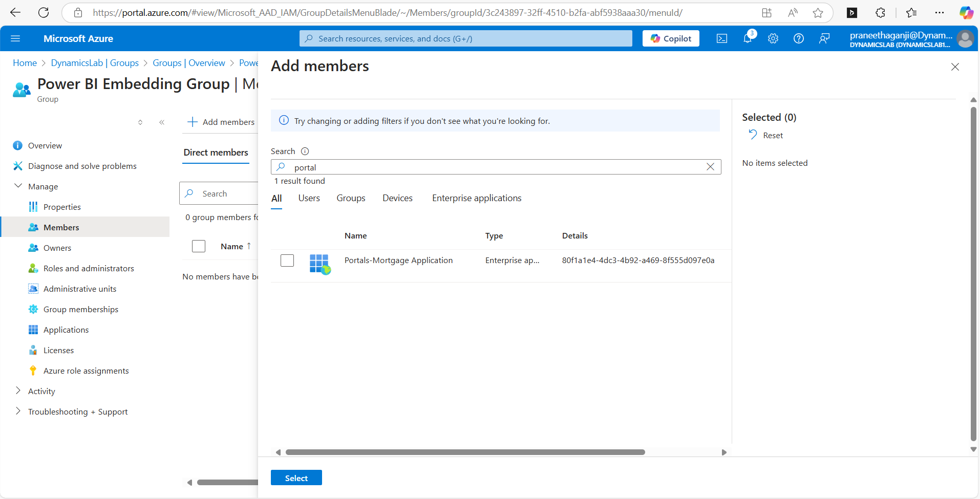
Task: Toggle the select all members checkbox
Action: pyautogui.click(x=199, y=246)
